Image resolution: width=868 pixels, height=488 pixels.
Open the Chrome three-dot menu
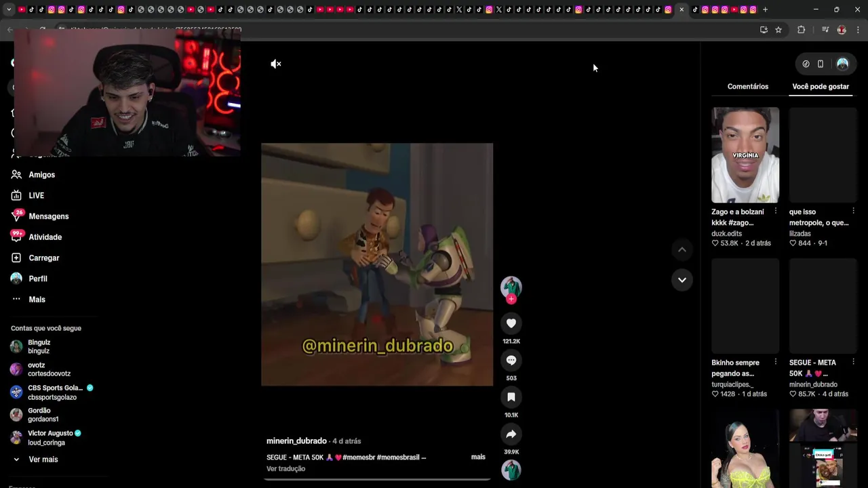pyautogui.click(x=859, y=30)
